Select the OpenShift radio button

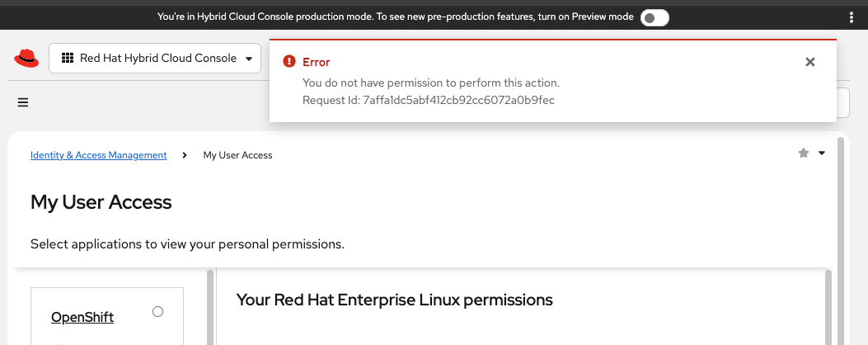pos(158,311)
